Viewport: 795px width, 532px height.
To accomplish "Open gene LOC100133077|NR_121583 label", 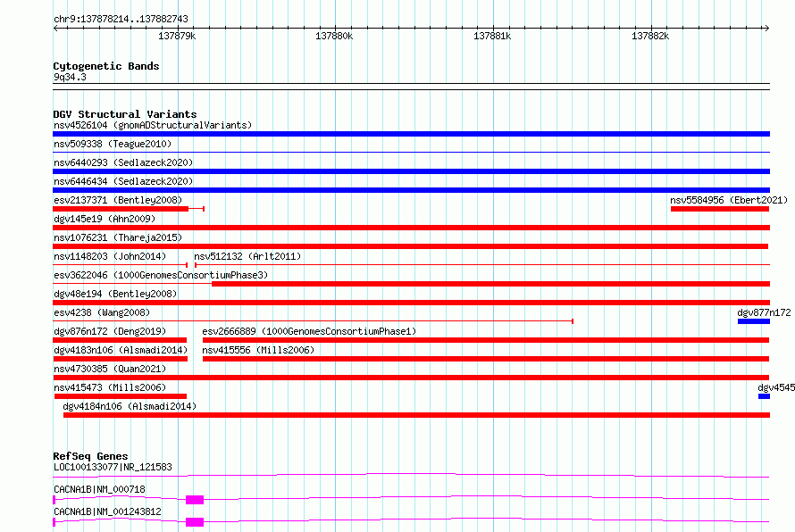I will tap(113, 467).
